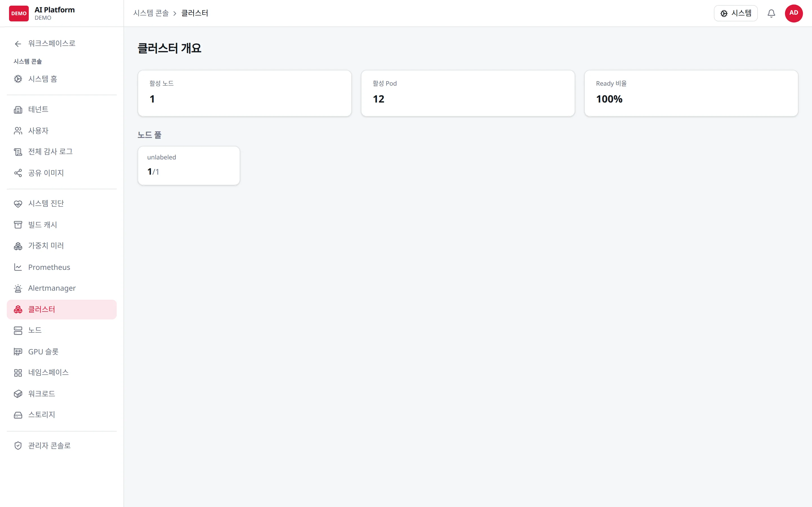Open 시스템 홈 gear icon
Image resolution: width=812 pixels, height=507 pixels.
[18, 79]
